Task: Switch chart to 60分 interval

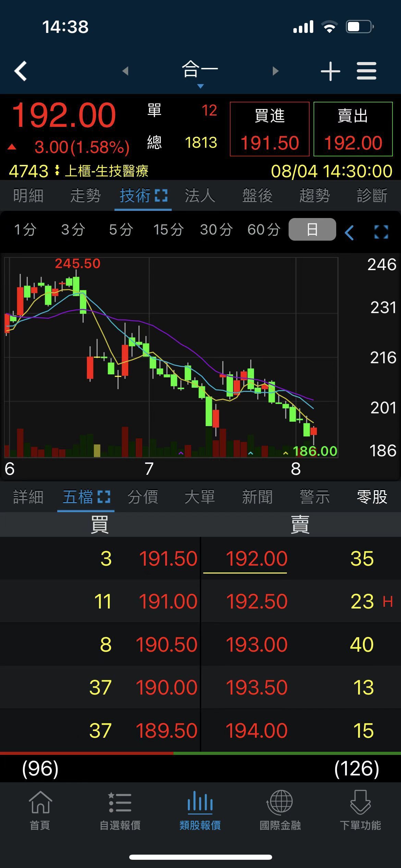Action: (x=264, y=230)
